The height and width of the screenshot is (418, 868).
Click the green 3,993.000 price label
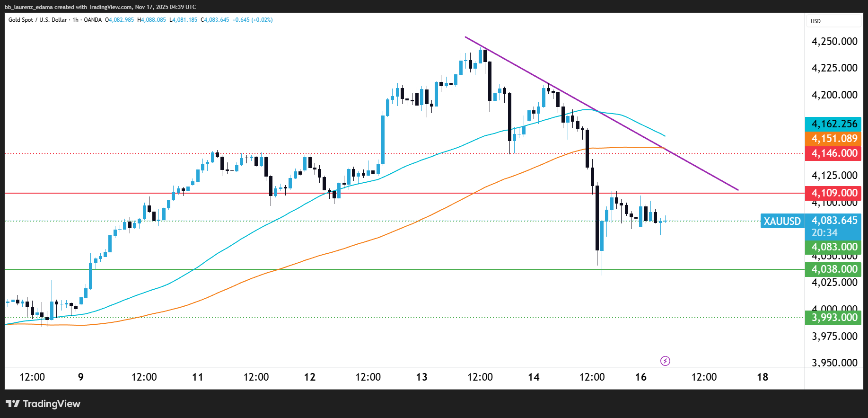point(833,318)
